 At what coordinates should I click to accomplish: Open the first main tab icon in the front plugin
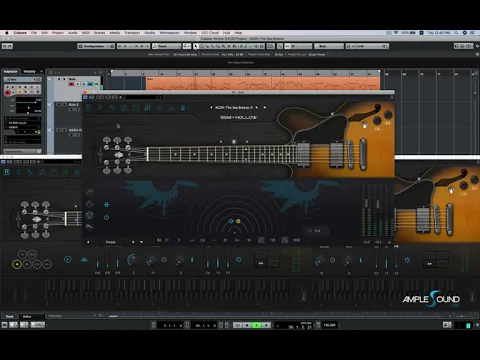[89, 107]
